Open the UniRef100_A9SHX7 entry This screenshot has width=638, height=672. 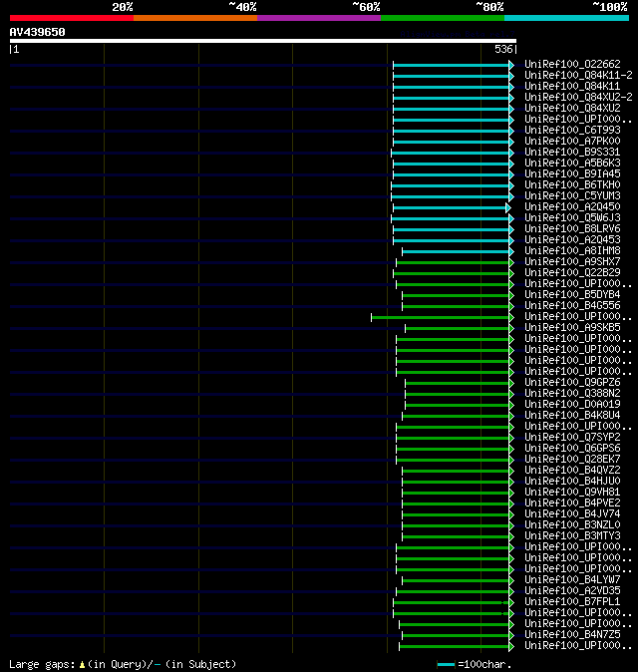tap(572, 262)
